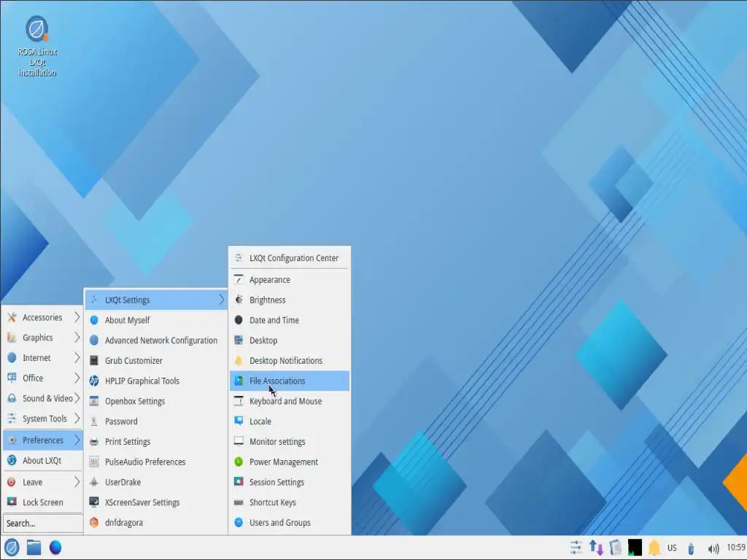The width and height of the screenshot is (747, 560).
Task: Expand the Internet submenu arrow
Action: point(77,357)
